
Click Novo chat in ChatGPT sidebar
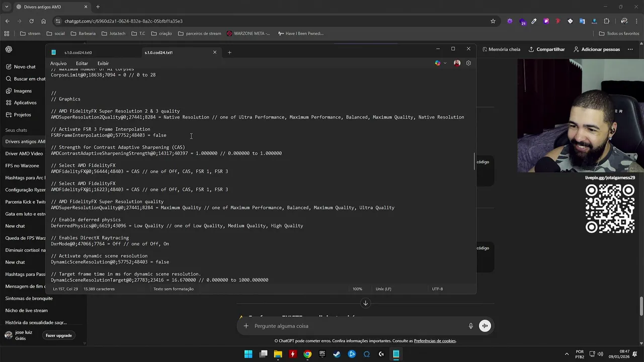click(24, 66)
